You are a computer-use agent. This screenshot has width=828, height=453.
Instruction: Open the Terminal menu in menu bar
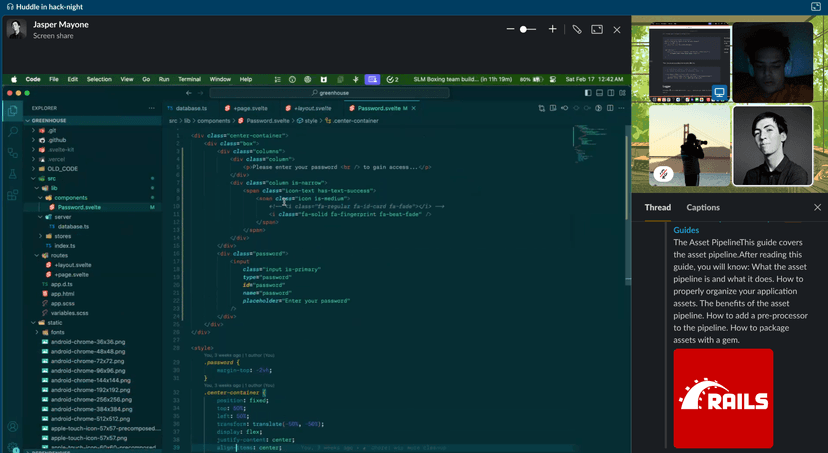tap(189, 79)
